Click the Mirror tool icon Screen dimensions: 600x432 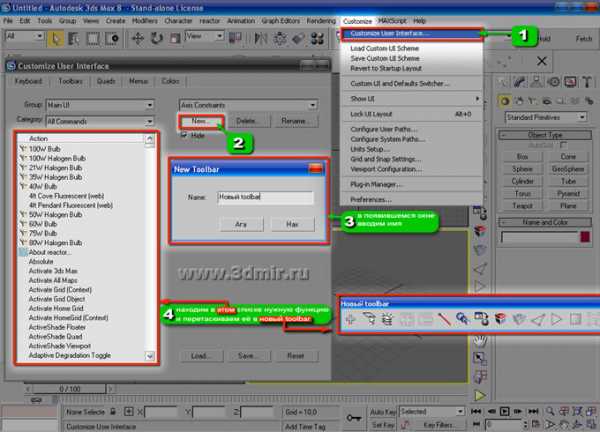(x=261, y=39)
